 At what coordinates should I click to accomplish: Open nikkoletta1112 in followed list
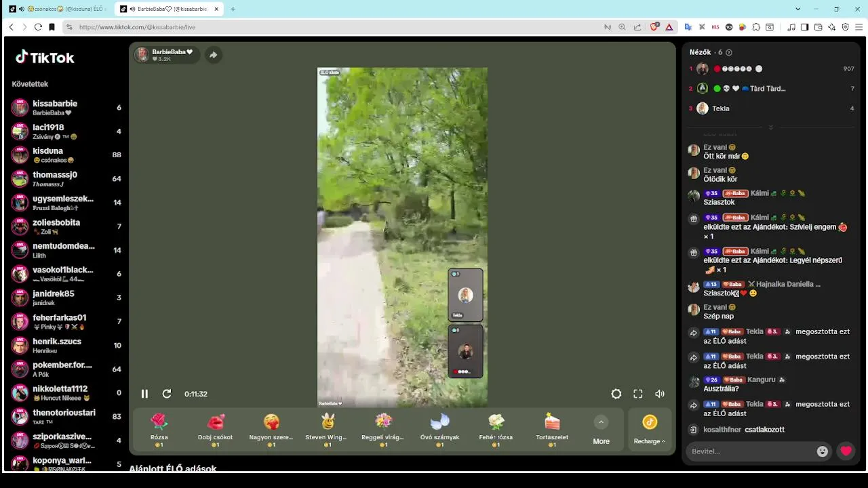67,393
